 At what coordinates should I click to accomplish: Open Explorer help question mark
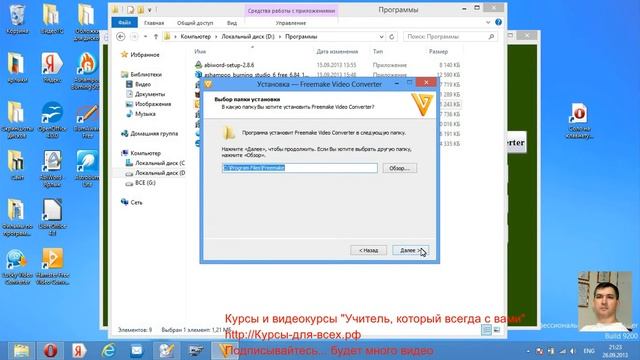[x=498, y=22]
